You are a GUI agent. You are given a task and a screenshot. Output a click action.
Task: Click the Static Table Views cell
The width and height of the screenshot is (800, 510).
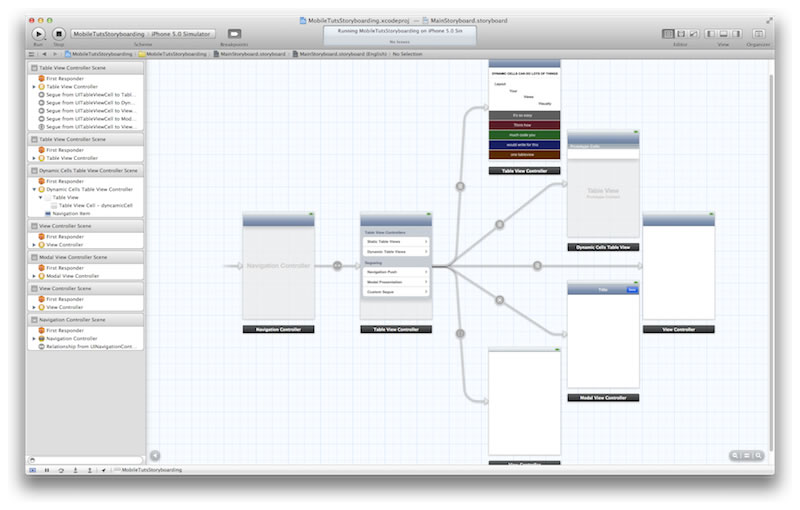pos(395,241)
